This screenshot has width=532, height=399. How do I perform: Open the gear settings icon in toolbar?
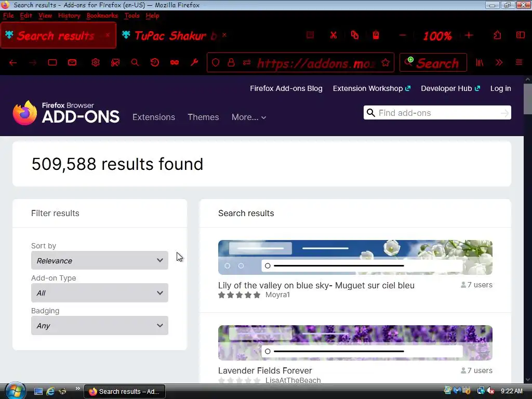tap(96, 62)
